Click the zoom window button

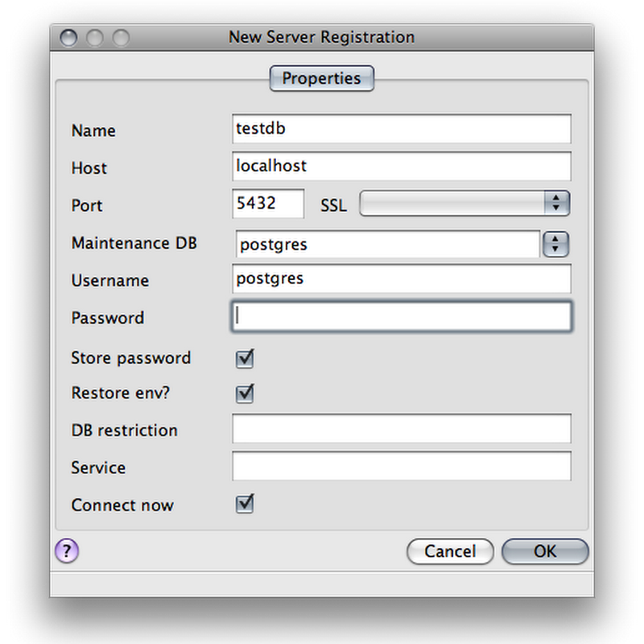pos(120,37)
